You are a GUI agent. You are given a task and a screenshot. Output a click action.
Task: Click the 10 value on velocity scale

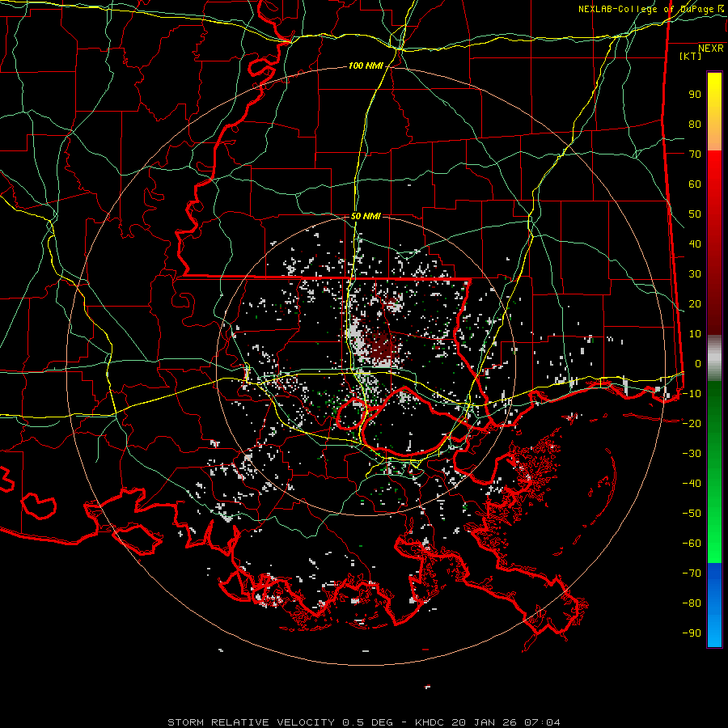tap(695, 334)
